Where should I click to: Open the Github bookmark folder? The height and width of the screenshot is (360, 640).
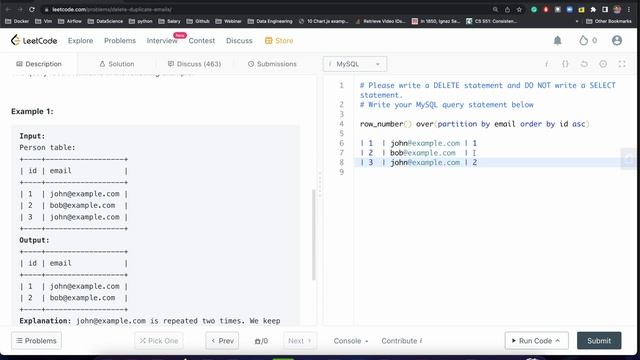(x=198, y=21)
